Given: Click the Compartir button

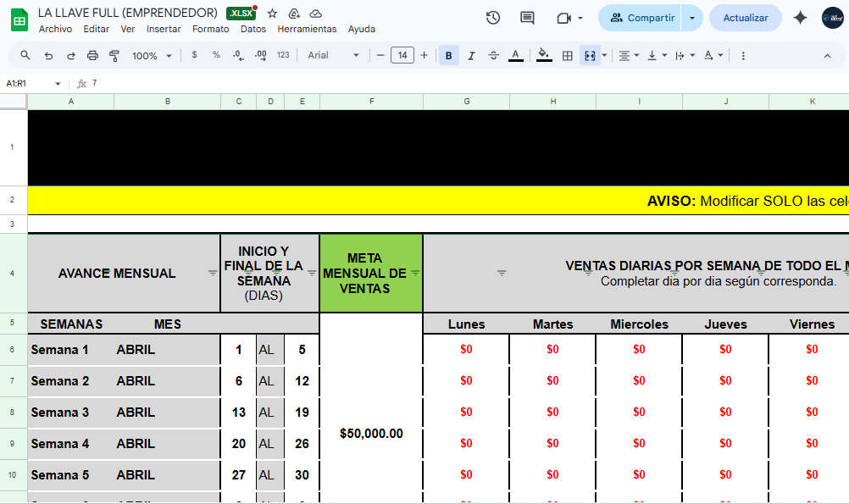Looking at the screenshot, I should 641,18.
